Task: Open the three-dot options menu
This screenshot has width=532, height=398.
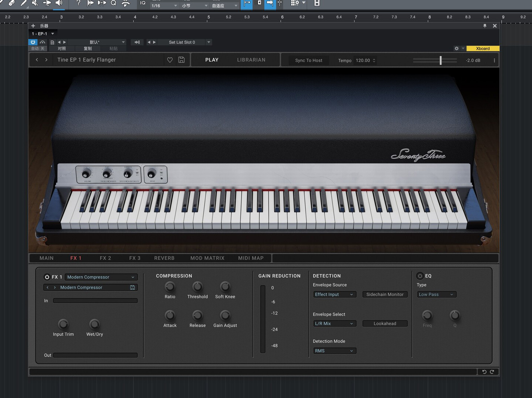Action: tap(494, 60)
